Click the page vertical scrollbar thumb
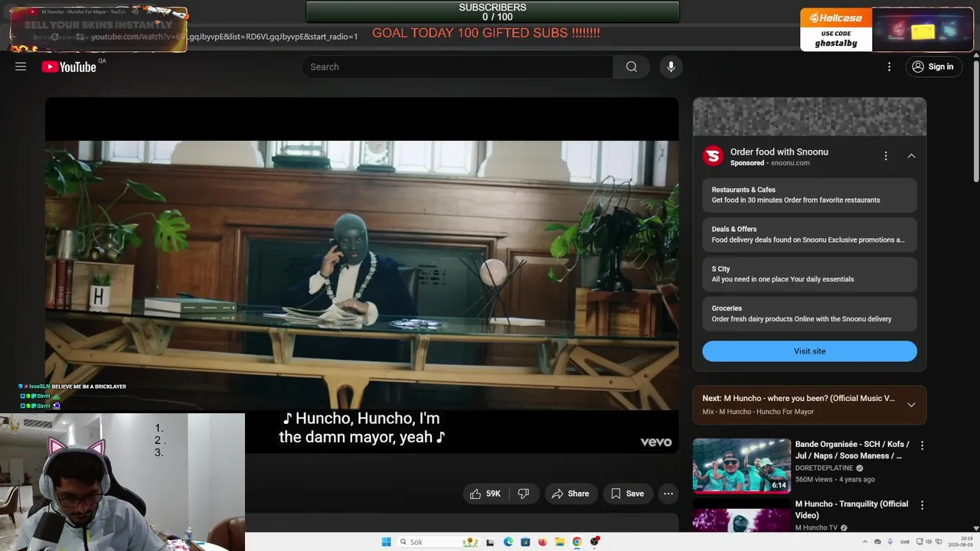980x551 pixels. pos(975,122)
